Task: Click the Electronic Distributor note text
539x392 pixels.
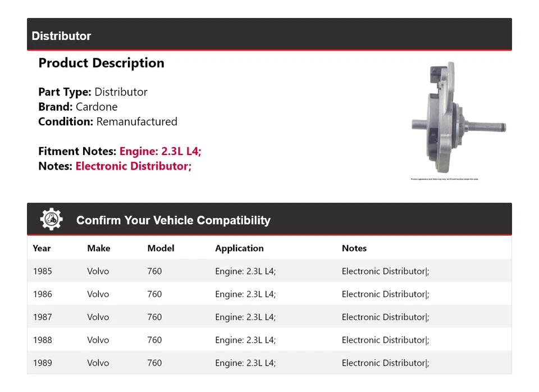Action: [x=133, y=166]
